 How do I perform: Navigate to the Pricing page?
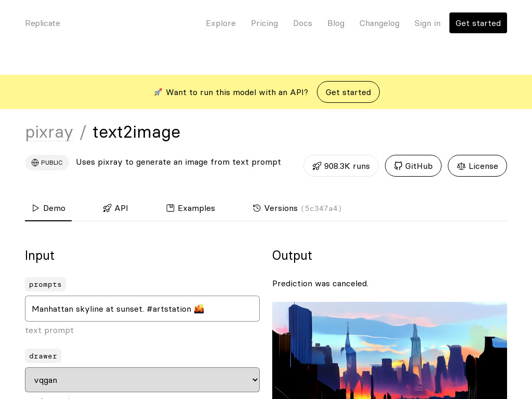tap(264, 23)
